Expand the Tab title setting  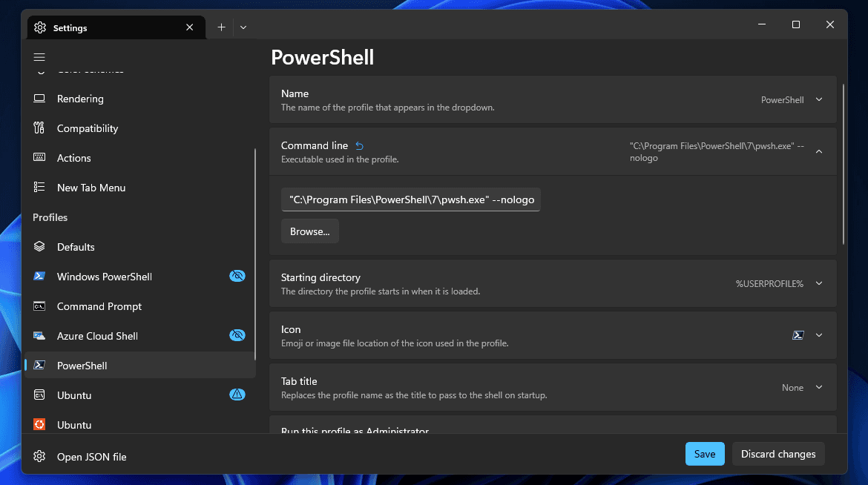click(x=819, y=387)
